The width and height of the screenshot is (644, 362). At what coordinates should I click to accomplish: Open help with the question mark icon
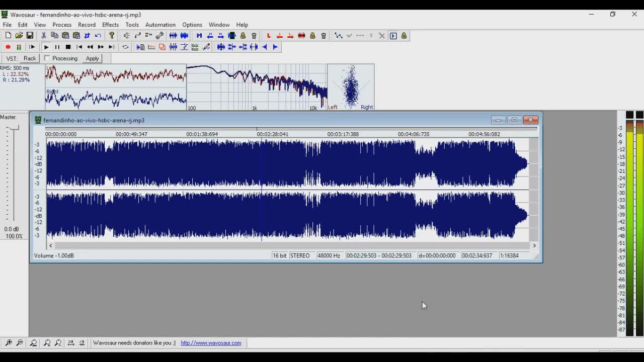tap(112, 36)
